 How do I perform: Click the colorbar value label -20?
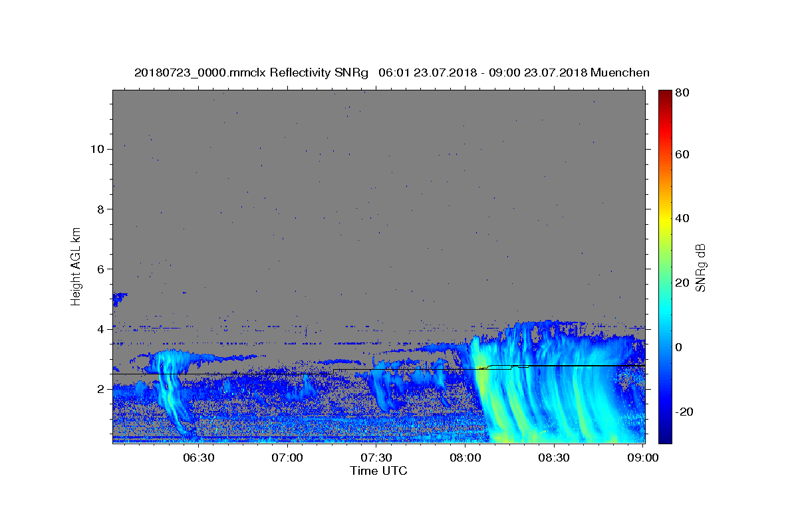(685, 412)
